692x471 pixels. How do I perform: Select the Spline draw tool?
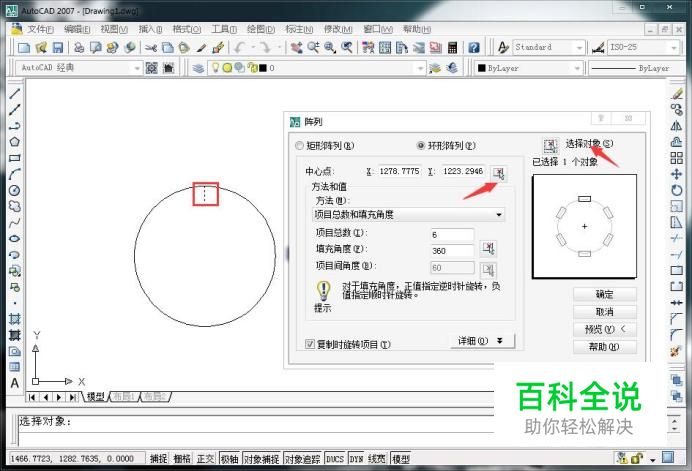(15, 222)
